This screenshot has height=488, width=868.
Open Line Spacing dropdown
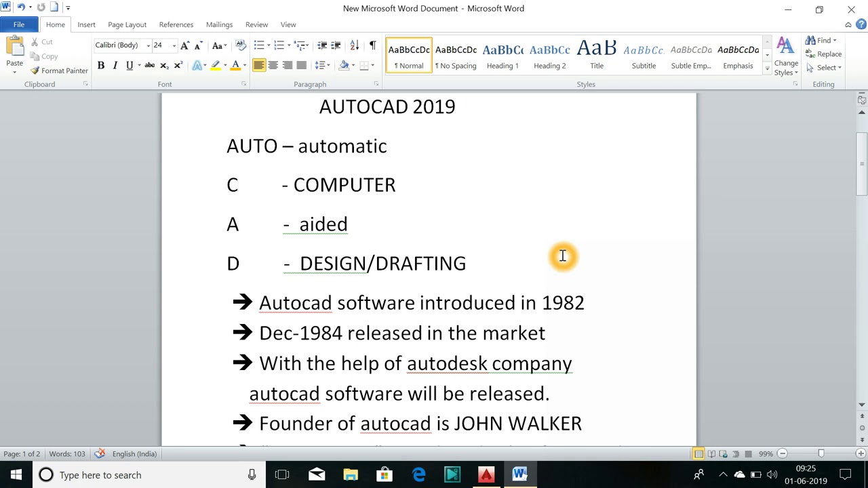click(323, 65)
